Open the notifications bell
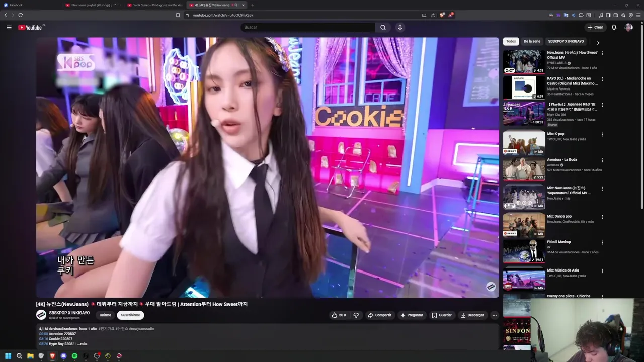The image size is (644, 362). tap(614, 27)
